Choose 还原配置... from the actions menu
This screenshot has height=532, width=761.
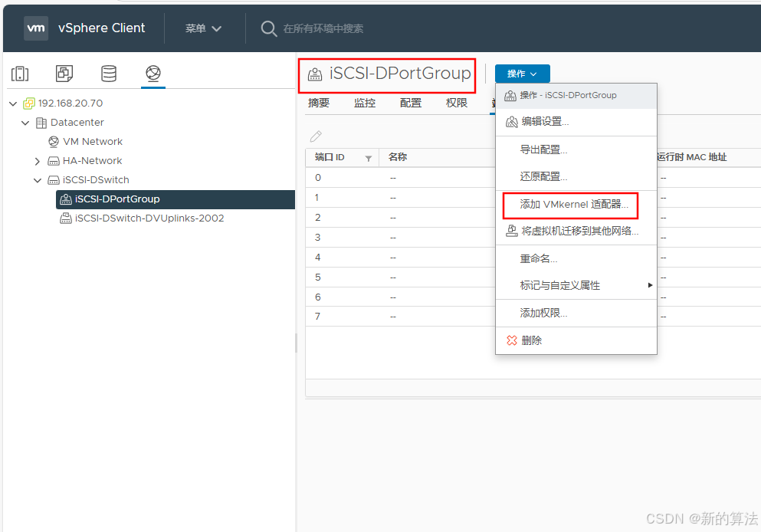(576, 176)
